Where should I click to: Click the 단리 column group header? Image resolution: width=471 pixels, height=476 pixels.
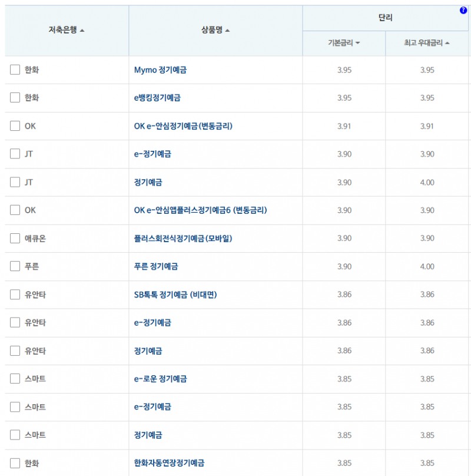point(386,18)
